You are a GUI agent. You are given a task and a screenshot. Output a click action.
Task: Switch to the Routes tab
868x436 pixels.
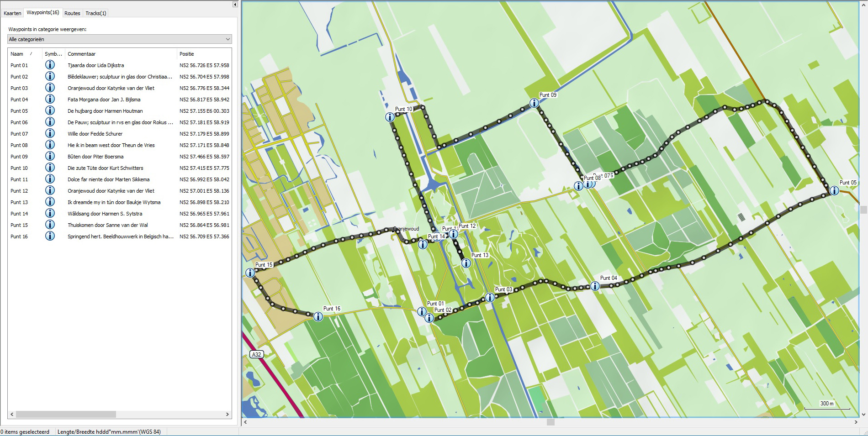click(x=72, y=13)
